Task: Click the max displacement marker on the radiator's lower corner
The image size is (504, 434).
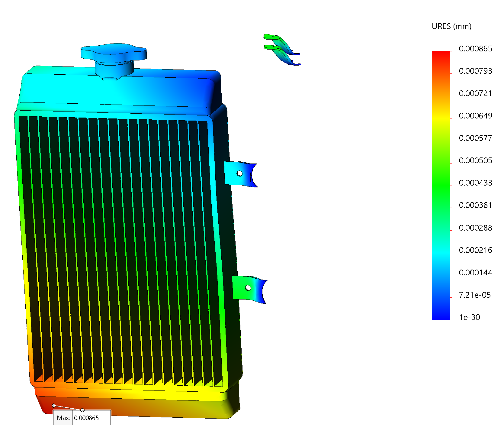Action: coord(54,406)
